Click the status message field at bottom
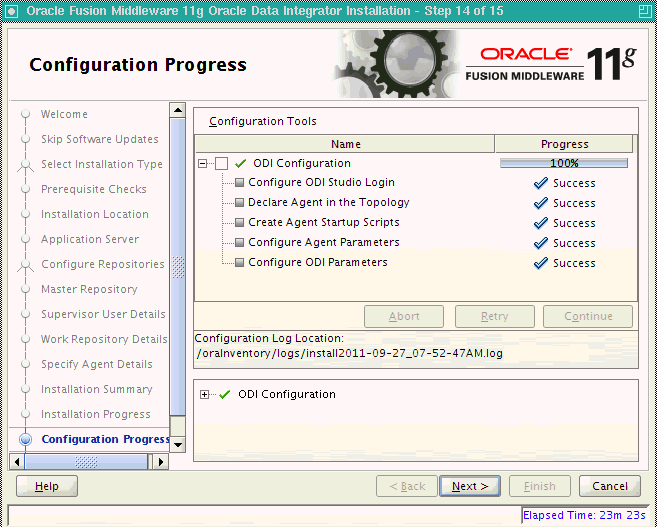This screenshot has height=527, width=657. (264, 515)
